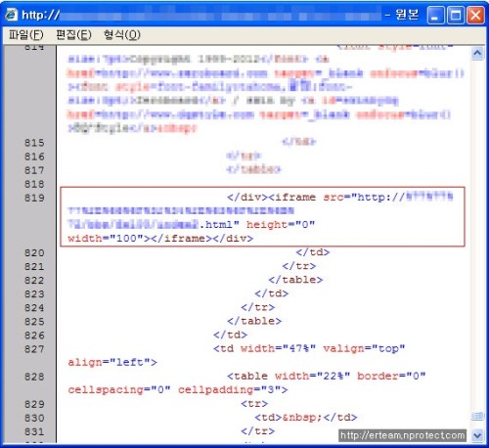Click the scroll up arrow
The height and width of the screenshot is (448, 489).
(477, 53)
